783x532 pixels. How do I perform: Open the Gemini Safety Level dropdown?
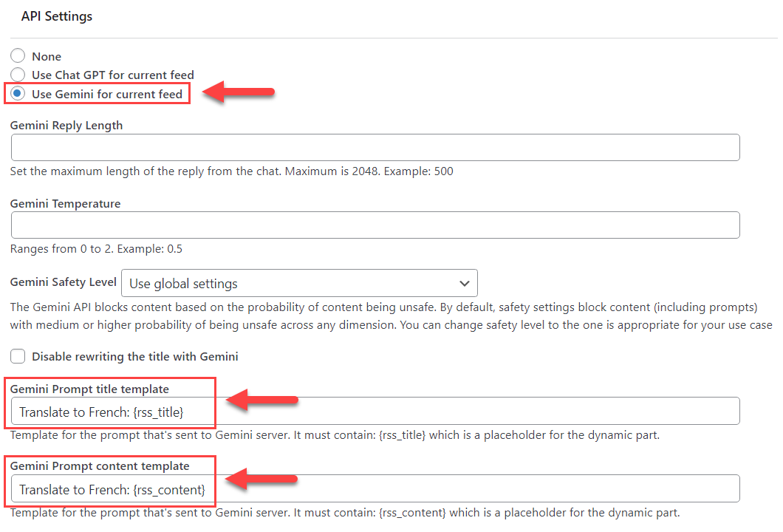click(299, 283)
